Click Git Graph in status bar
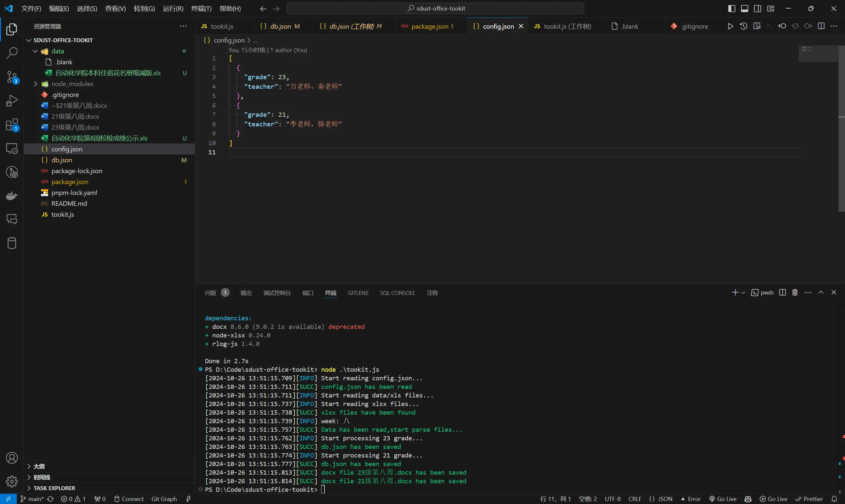The height and width of the screenshot is (504, 845). 164,499
